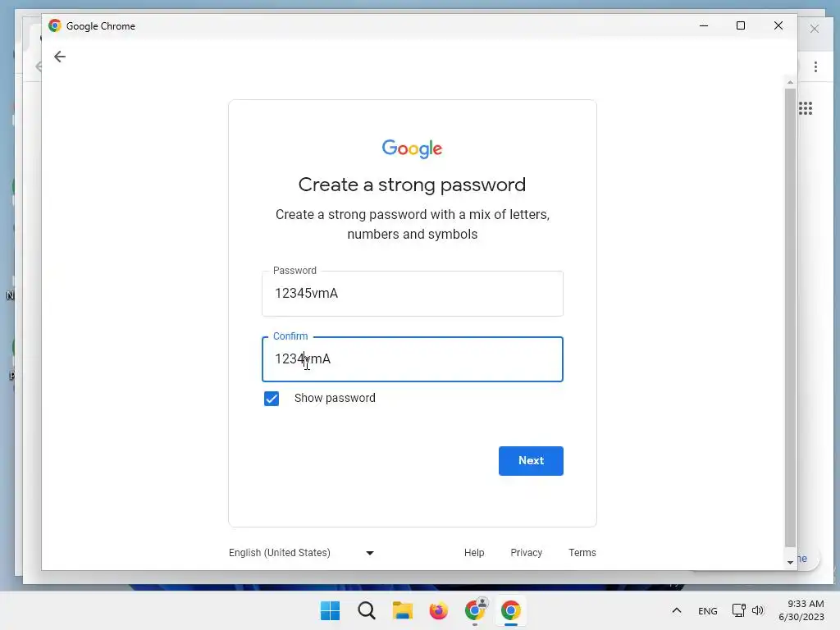Open Google apps grid in background window
Image resolution: width=840 pixels, height=630 pixels.
pos(806,108)
